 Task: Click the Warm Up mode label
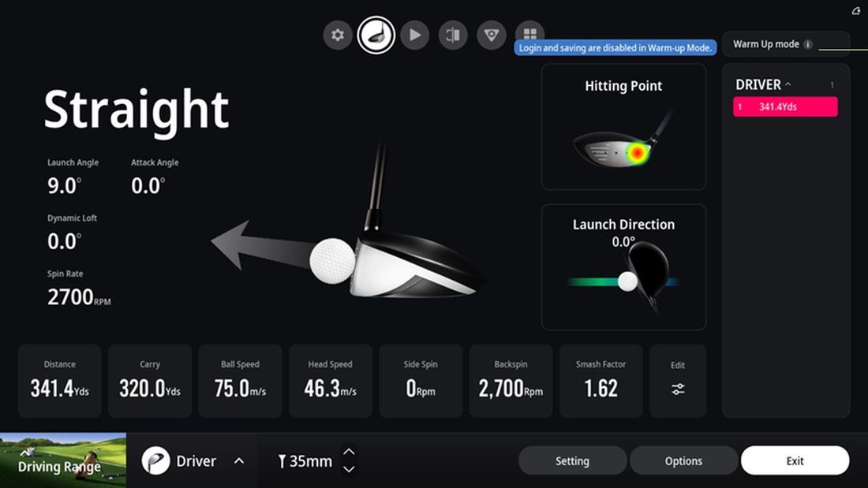tap(765, 44)
